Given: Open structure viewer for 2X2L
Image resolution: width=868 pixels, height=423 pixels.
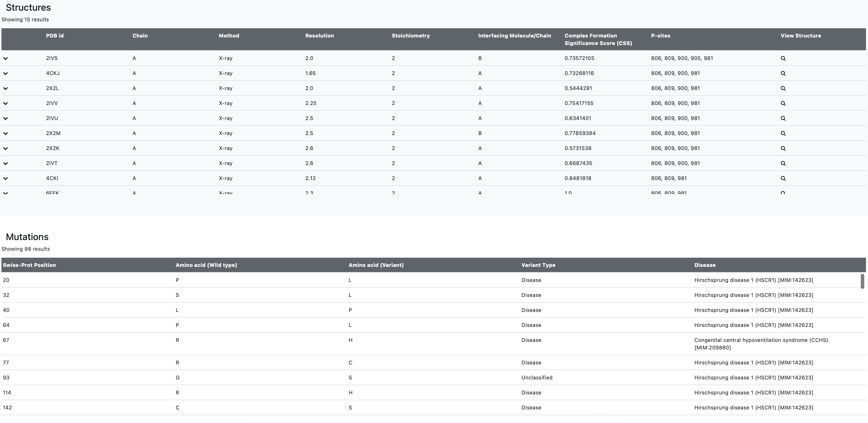Looking at the screenshot, I should tap(783, 88).
